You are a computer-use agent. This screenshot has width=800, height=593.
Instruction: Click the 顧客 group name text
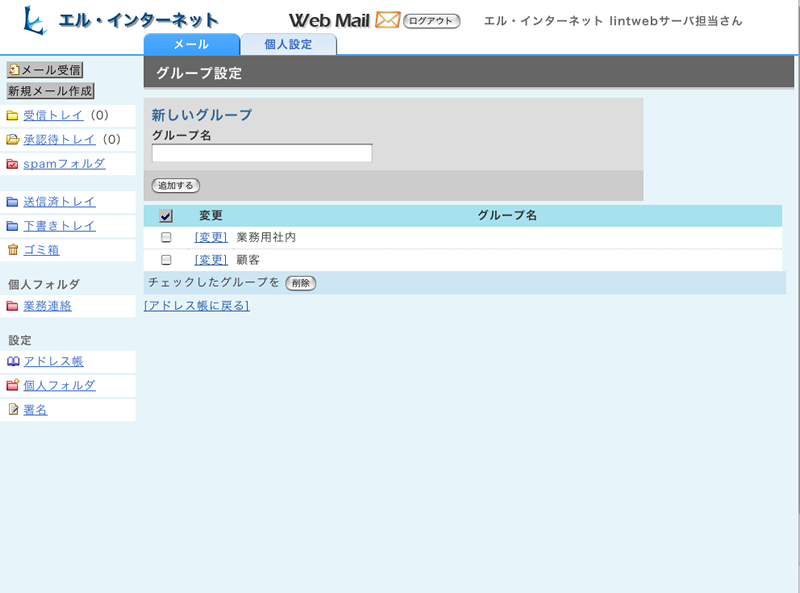tap(248, 260)
